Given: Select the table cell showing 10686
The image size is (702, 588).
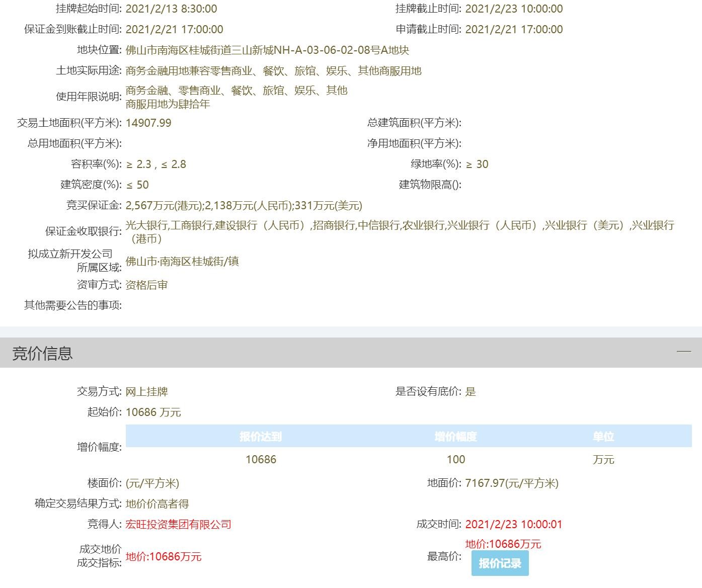Looking at the screenshot, I should point(261,459).
